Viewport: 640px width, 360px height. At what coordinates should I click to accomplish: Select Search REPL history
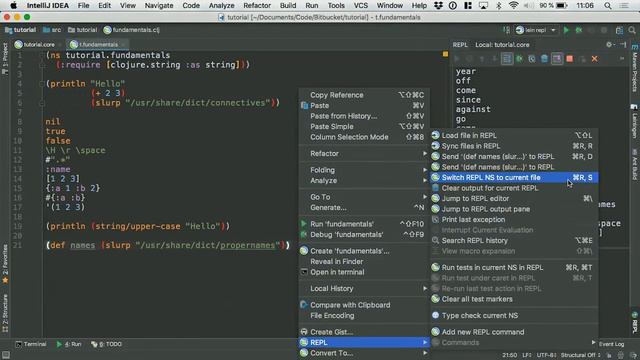point(514,241)
